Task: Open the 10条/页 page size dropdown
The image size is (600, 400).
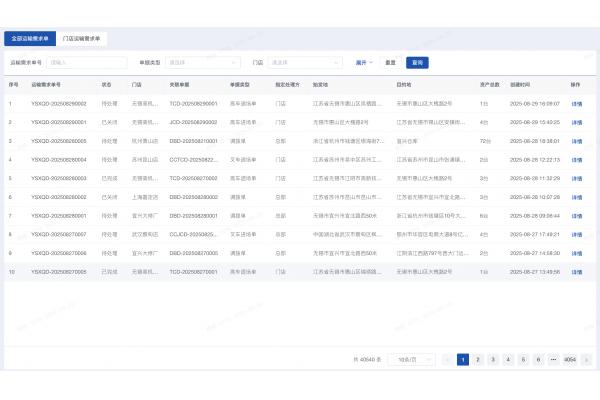Action: point(409,358)
